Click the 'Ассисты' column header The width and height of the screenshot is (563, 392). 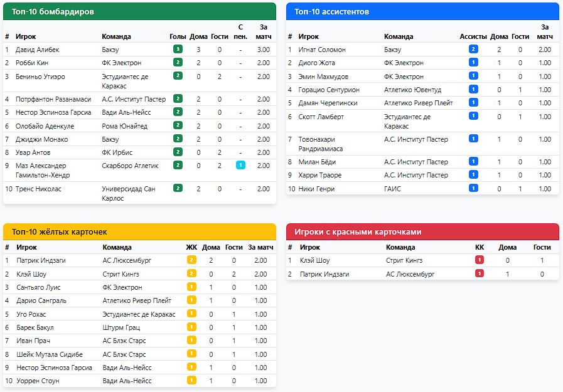click(x=473, y=36)
